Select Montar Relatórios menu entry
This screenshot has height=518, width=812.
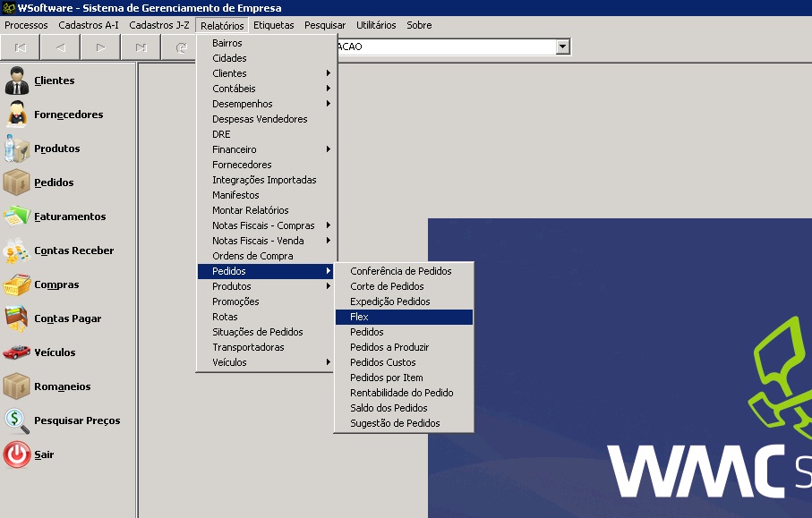(251, 210)
